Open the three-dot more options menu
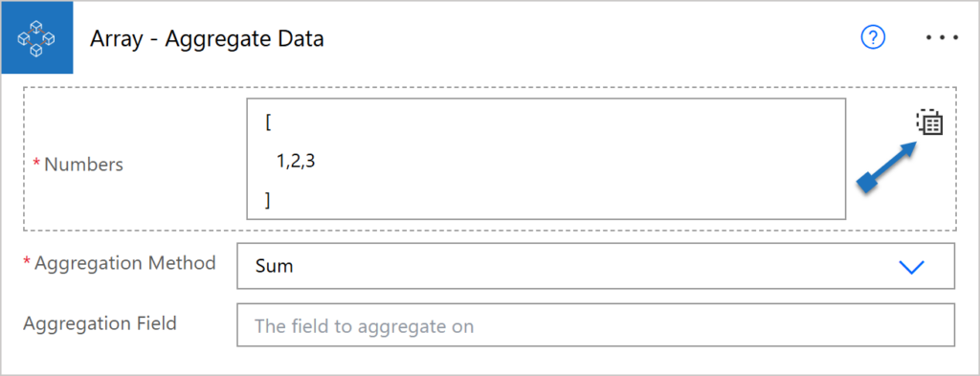Viewport: 980px width, 376px height. tap(943, 38)
